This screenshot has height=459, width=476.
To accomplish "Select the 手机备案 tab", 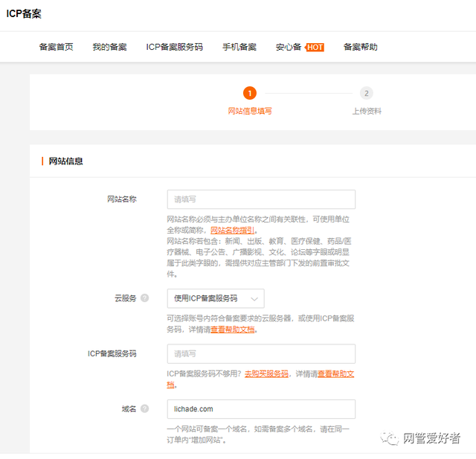I will 239,47.
